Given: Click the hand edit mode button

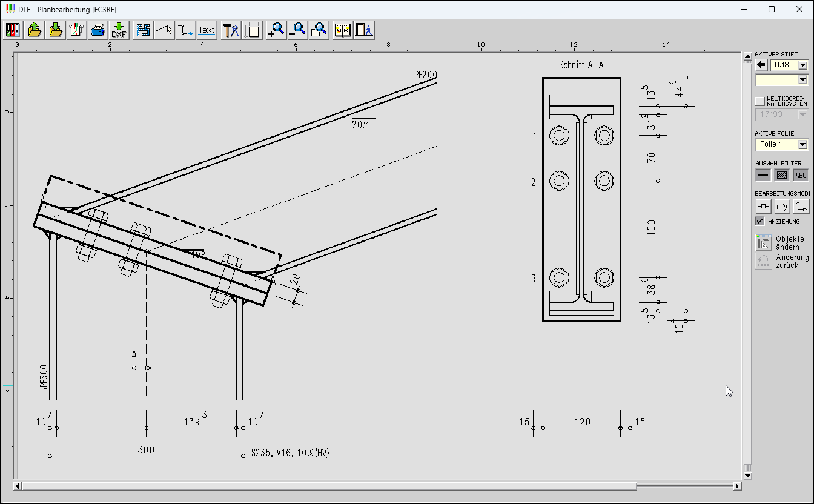Looking at the screenshot, I should pos(782,206).
